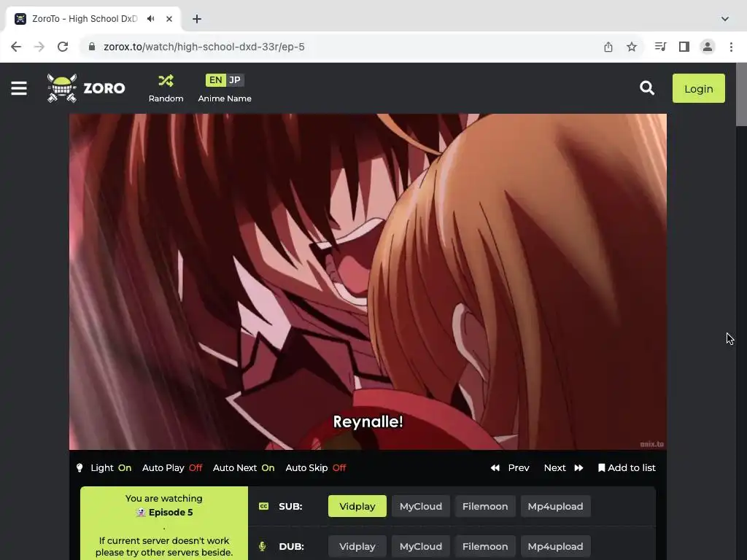Select DUB Filemoon server
Screen dimensions: 747x560
pos(485,546)
